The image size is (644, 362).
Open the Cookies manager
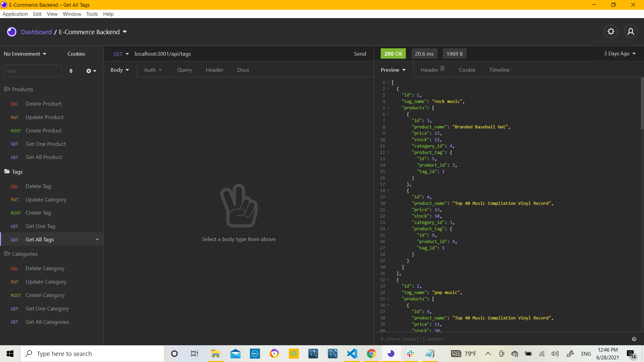(76, 54)
